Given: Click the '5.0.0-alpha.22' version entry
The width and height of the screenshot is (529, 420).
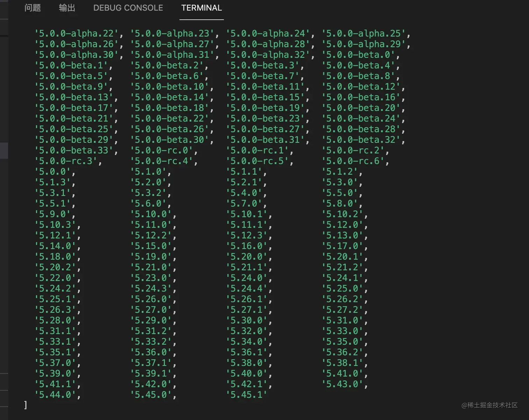Looking at the screenshot, I should pyautogui.click(x=76, y=34).
